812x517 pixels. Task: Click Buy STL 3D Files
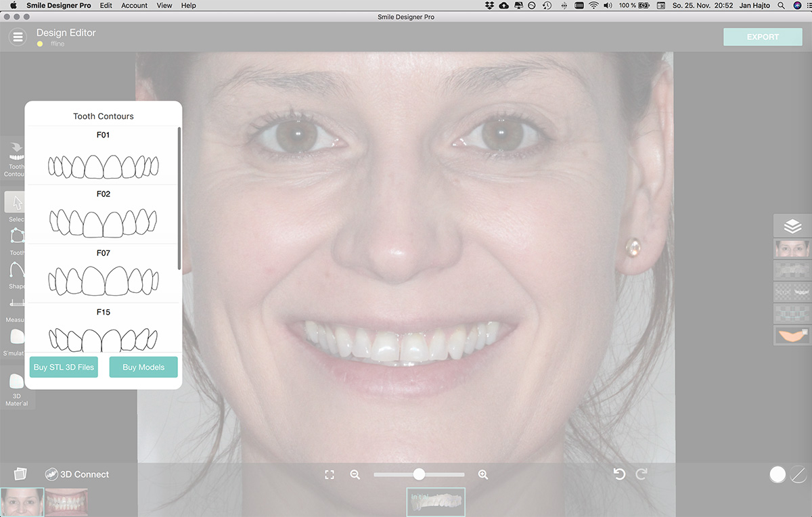point(64,367)
